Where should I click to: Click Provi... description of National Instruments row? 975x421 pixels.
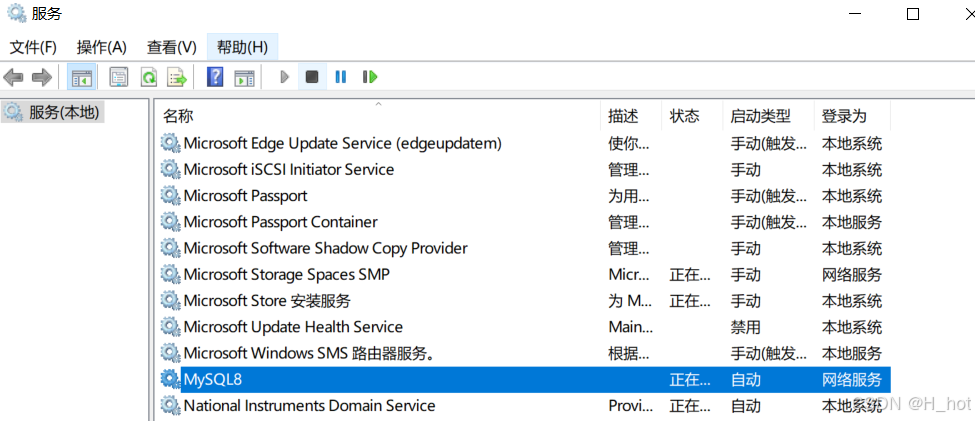coord(629,405)
